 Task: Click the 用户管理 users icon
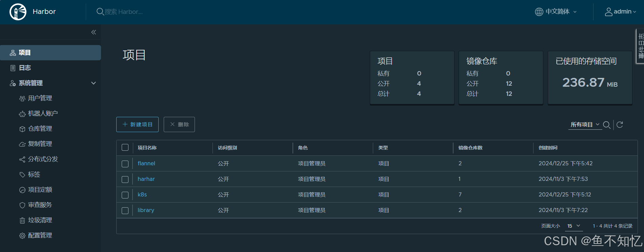pos(22,99)
